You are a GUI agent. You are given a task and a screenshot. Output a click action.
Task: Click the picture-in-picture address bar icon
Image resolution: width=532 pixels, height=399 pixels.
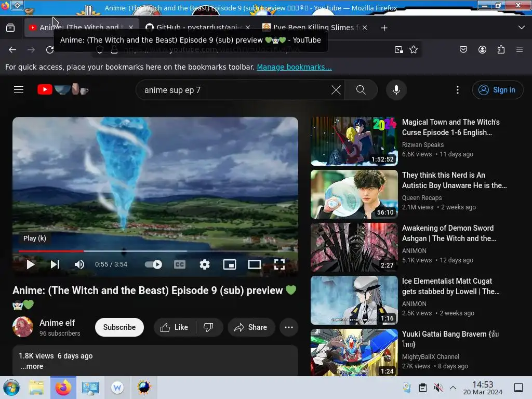tap(399, 49)
